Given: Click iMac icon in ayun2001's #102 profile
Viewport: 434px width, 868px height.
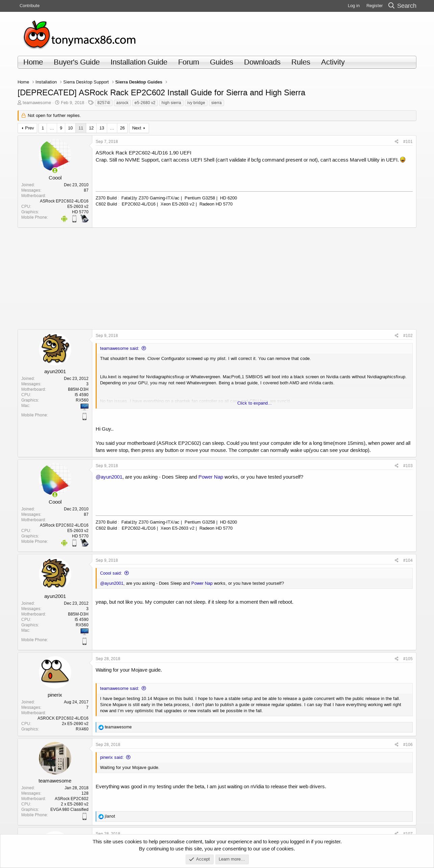Looking at the screenshot, I should click(85, 407).
